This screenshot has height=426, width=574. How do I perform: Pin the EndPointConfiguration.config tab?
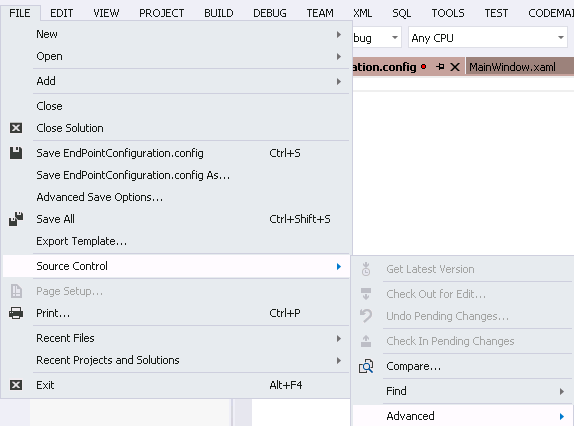click(x=440, y=67)
